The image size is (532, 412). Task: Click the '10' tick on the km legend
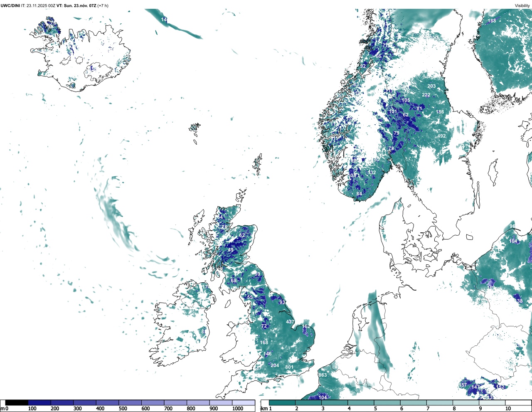(x=508, y=409)
